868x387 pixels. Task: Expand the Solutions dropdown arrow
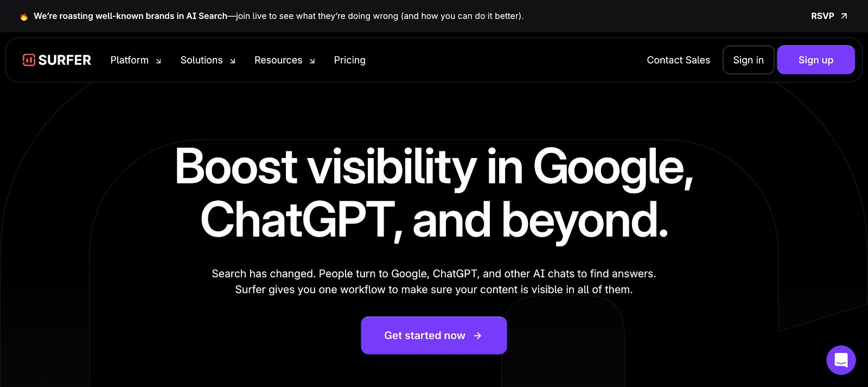[233, 61]
